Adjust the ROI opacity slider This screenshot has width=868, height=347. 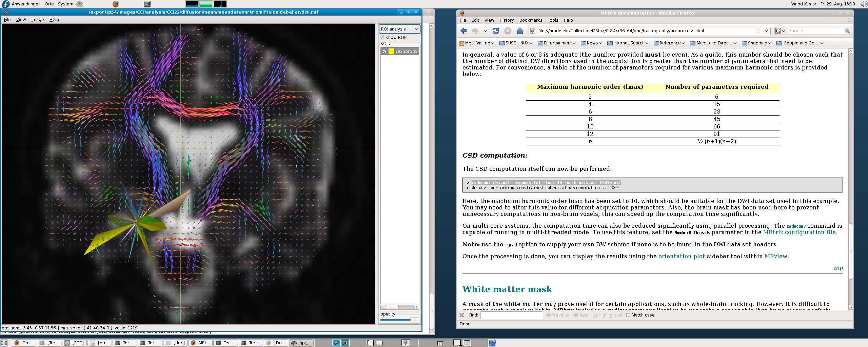[x=414, y=320]
